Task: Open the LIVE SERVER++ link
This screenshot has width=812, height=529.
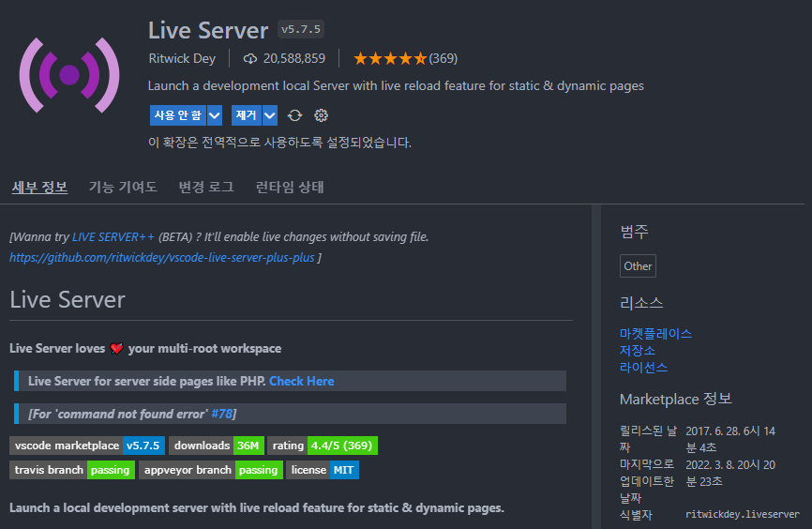Action: click(113, 236)
